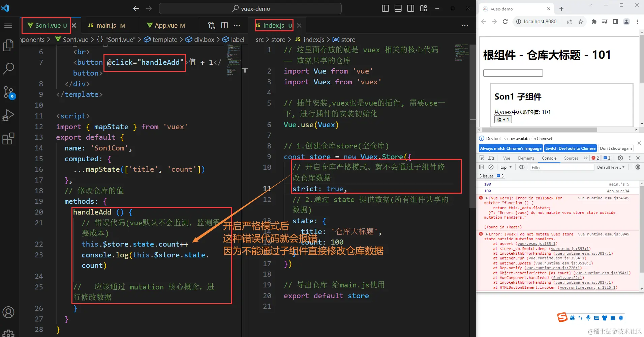Screen dimensions: 644x337
Task: Toggle the secondary side bar layout icon
Action: point(410,8)
